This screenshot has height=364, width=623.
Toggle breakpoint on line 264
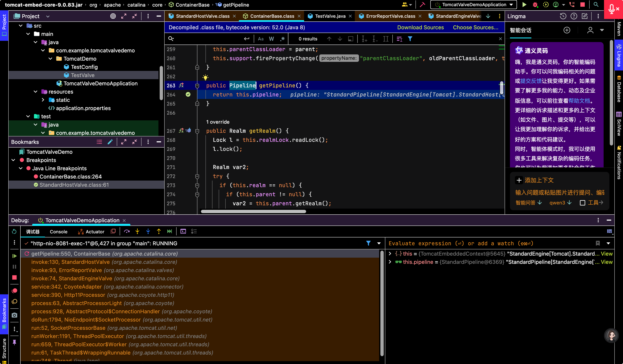tap(188, 95)
